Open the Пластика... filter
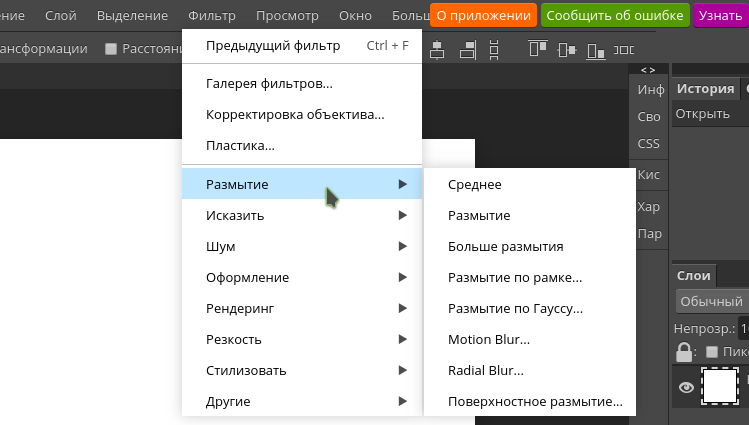 coord(302,146)
